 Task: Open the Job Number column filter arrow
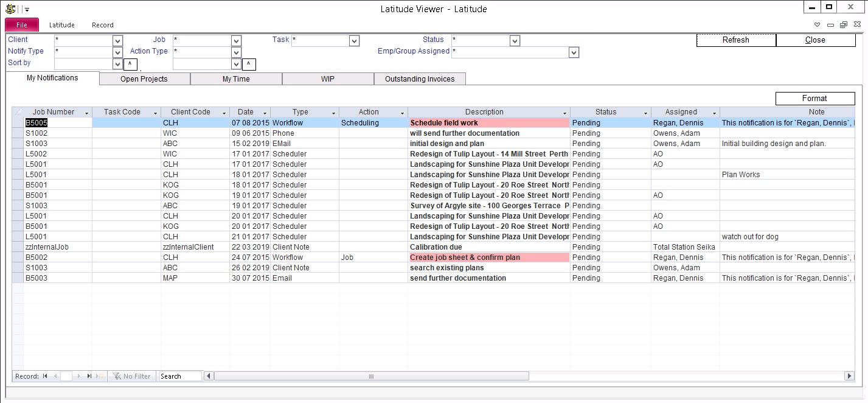[86, 113]
